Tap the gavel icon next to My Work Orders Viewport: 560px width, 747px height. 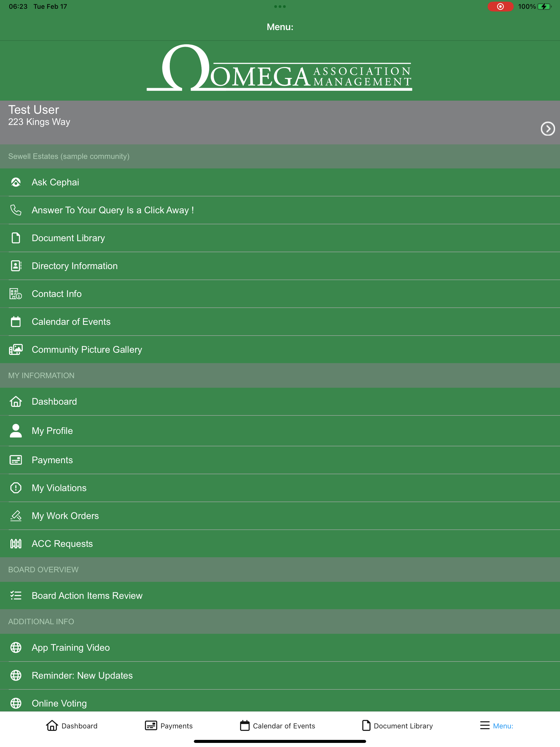click(x=16, y=516)
